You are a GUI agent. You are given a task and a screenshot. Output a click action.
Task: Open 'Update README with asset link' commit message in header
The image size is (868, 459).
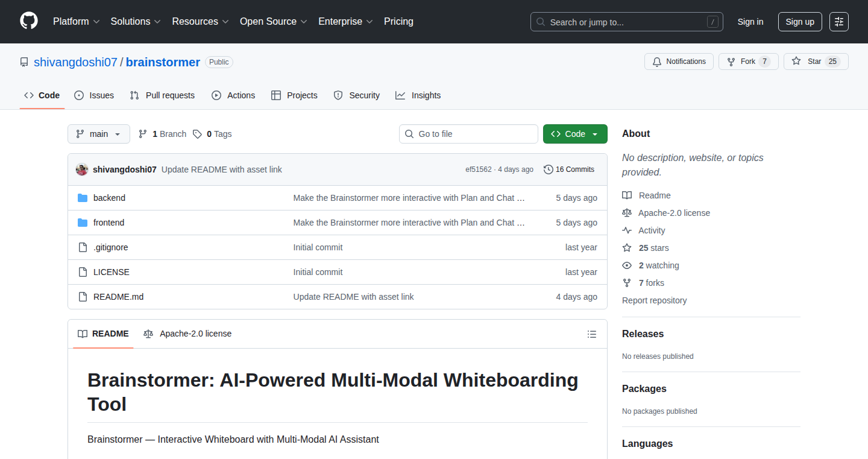tap(222, 169)
